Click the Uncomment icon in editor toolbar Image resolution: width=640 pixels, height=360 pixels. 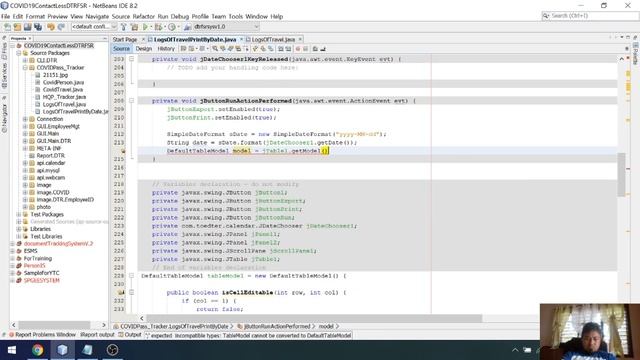323,49
